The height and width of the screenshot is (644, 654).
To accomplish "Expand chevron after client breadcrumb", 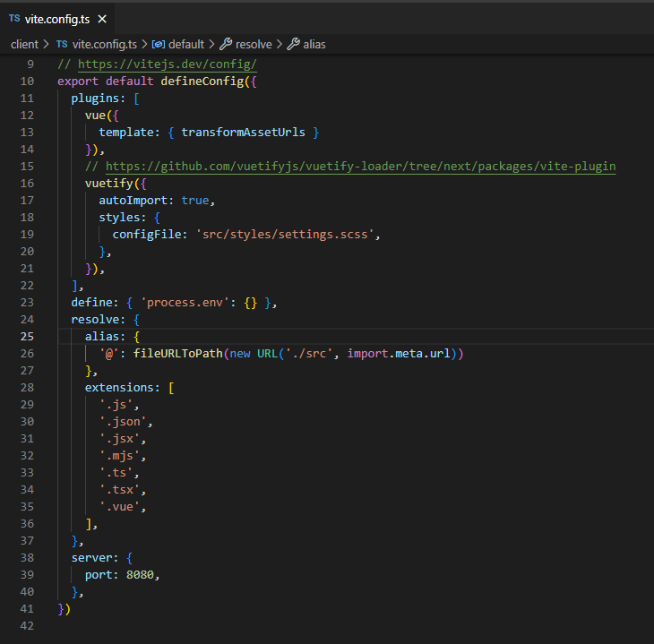I will 47,44.
